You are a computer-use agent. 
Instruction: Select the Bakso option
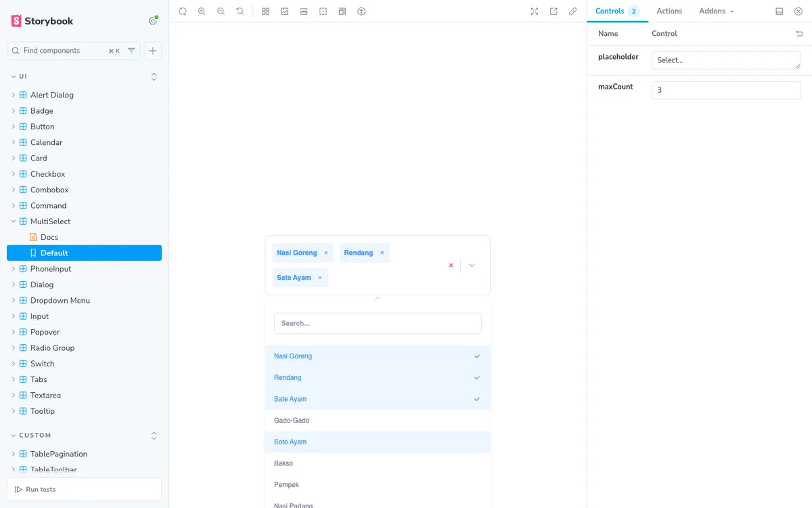pyautogui.click(x=378, y=463)
